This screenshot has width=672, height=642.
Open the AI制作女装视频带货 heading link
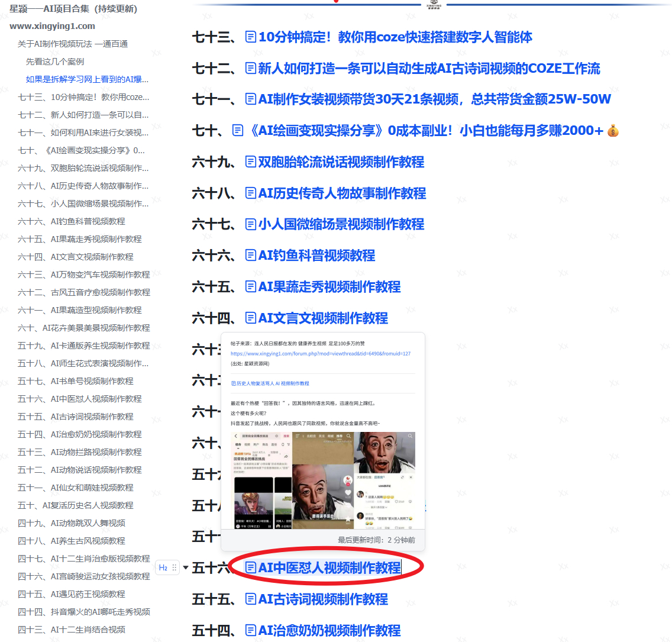point(434,99)
